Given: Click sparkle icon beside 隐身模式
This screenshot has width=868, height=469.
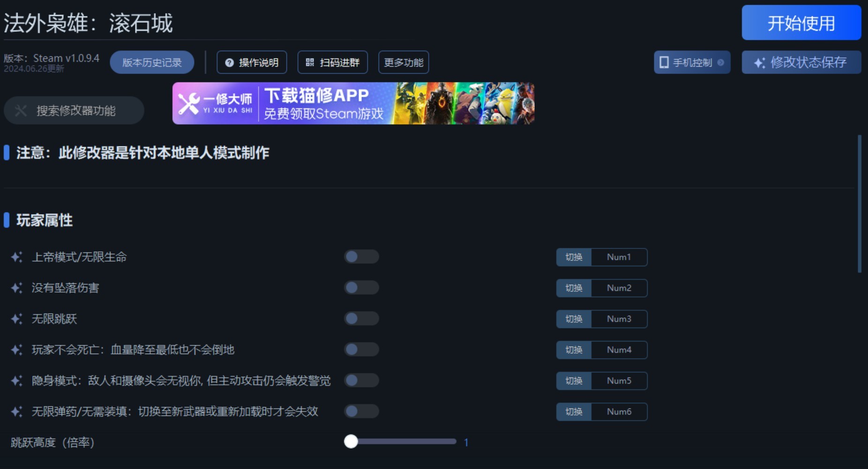Looking at the screenshot, I should pos(16,381).
